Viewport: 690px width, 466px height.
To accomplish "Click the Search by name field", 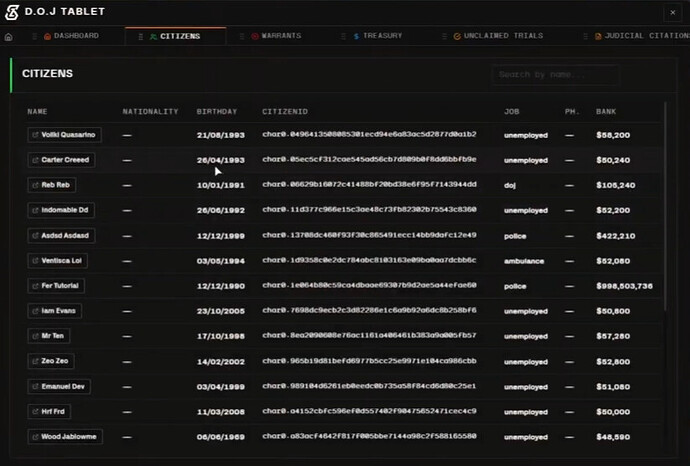I will tap(555, 75).
